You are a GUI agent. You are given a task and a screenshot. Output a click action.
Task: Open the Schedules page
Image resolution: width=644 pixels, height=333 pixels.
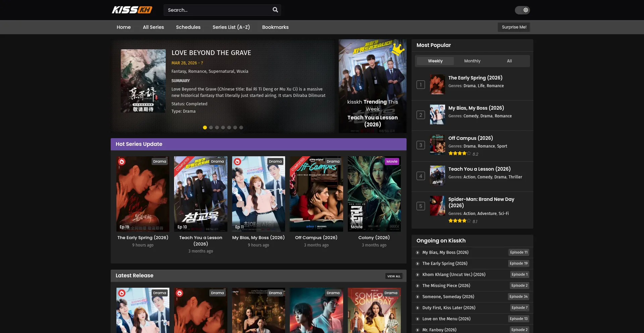click(188, 27)
